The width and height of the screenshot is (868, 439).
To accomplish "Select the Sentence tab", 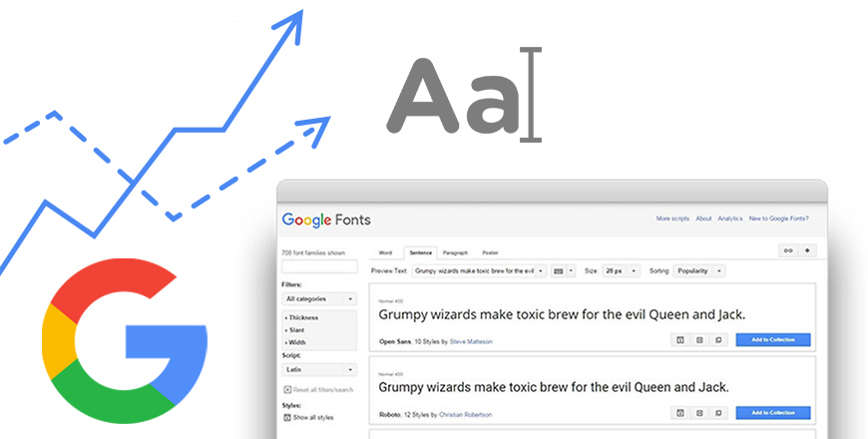I will [421, 252].
